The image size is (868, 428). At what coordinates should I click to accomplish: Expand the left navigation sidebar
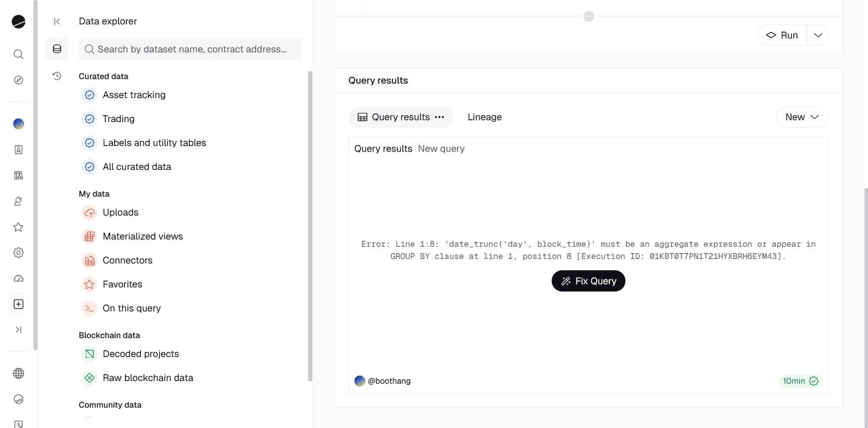click(x=18, y=330)
